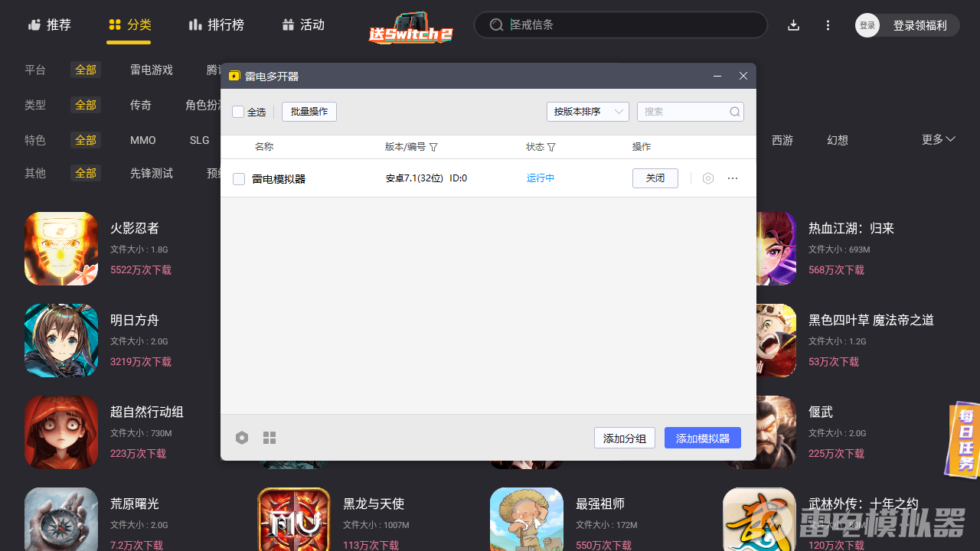
Task: Toggle the 全选 select-all checkbox
Action: point(238,112)
